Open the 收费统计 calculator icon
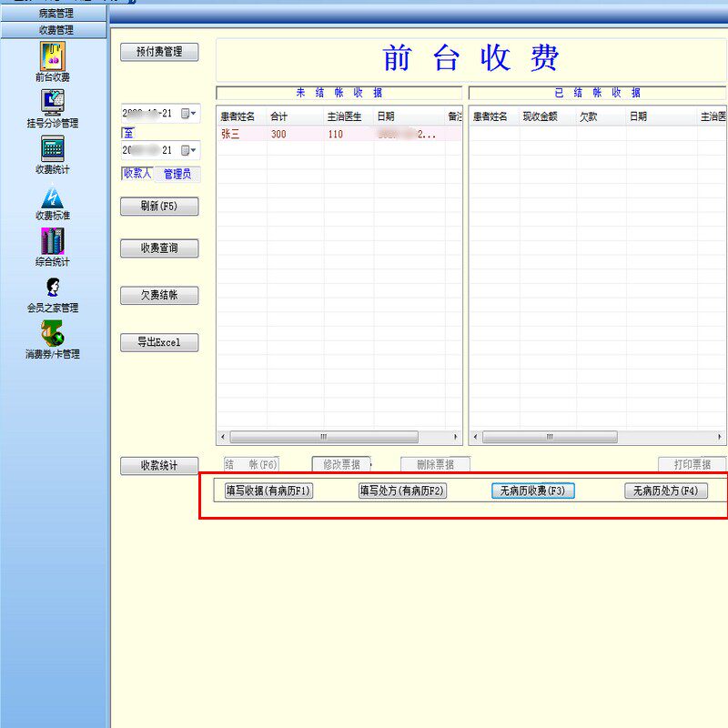This screenshot has height=728, width=728. pos(53,155)
